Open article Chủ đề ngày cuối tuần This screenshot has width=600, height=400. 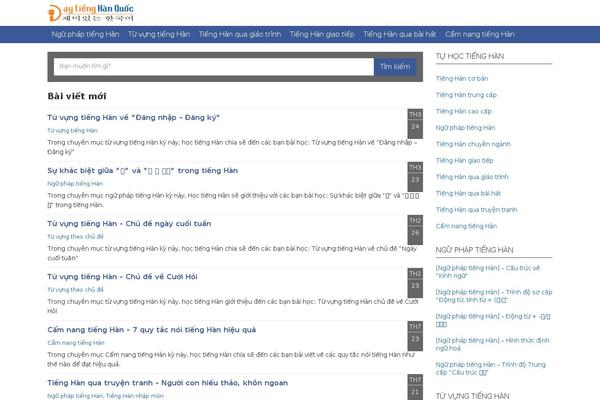129,224
